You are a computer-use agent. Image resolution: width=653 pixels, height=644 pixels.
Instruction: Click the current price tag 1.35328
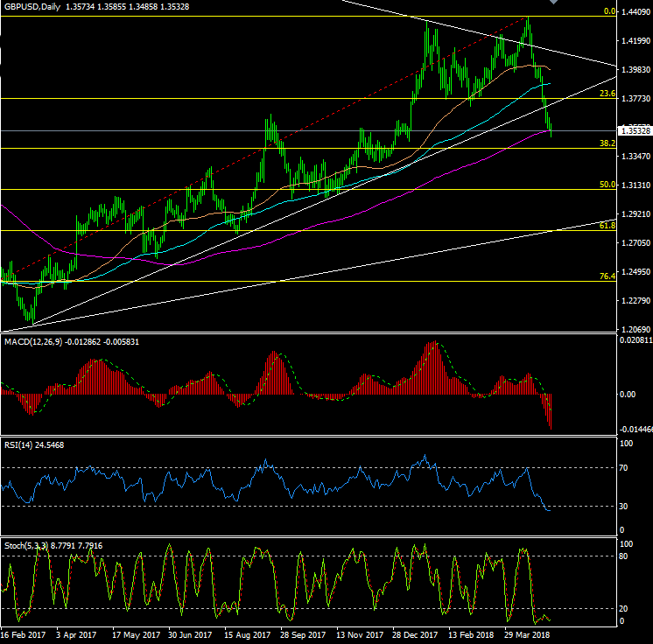635,131
